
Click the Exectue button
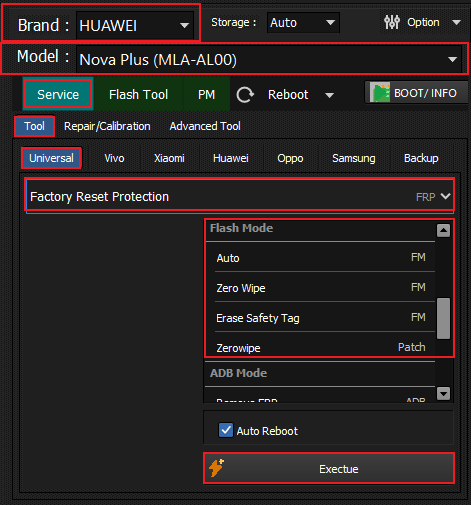[329, 468]
